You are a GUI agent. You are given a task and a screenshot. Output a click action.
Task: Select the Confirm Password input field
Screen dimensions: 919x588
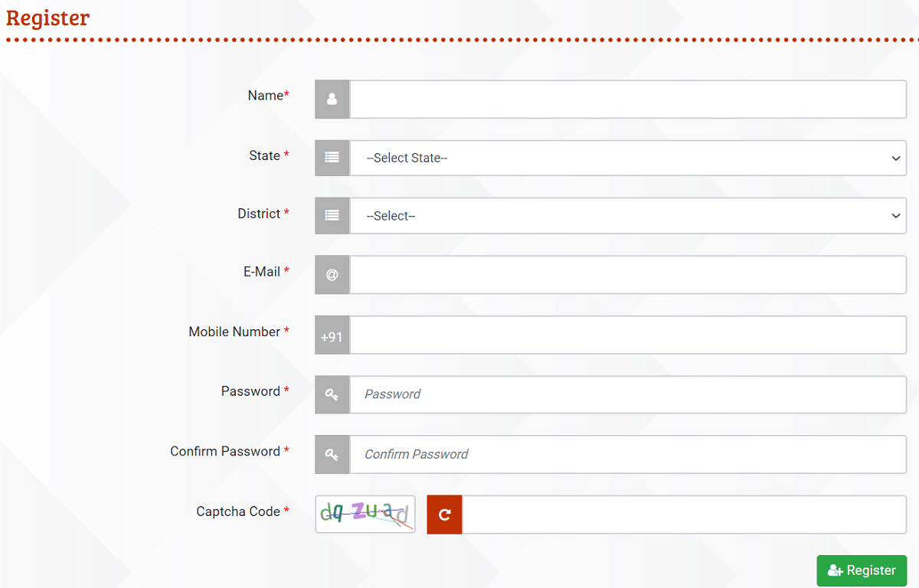pos(628,455)
